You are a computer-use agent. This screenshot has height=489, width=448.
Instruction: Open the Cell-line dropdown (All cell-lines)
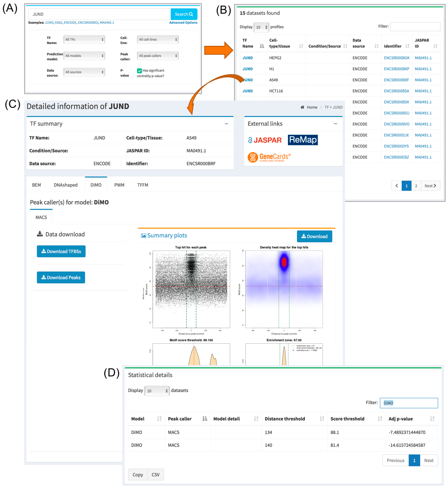[158, 39]
